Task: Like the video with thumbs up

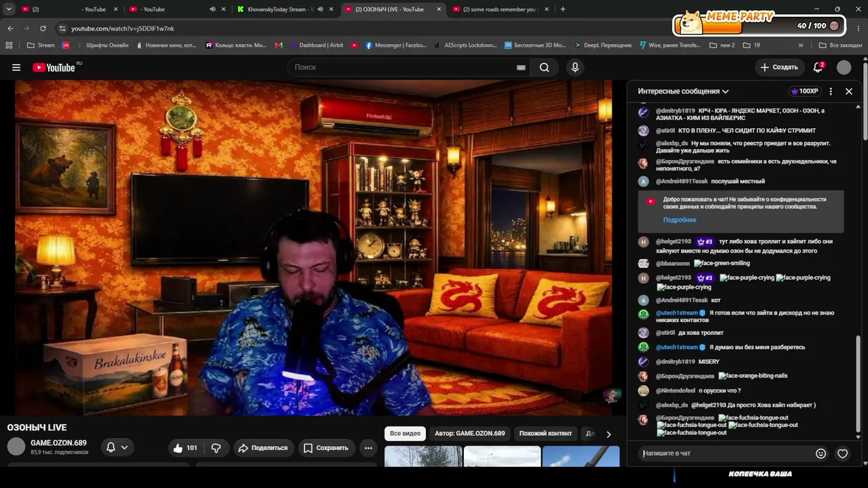Action: (184, 448)
